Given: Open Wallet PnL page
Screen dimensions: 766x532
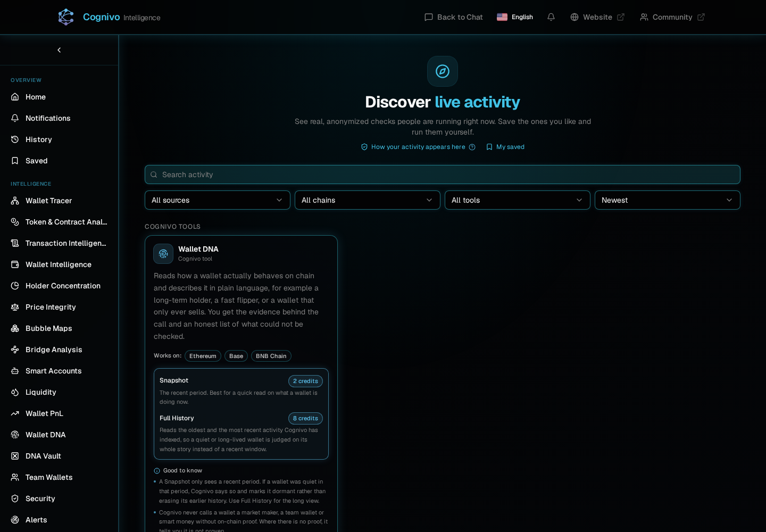Looking at the screenshot, I should 59,413.
